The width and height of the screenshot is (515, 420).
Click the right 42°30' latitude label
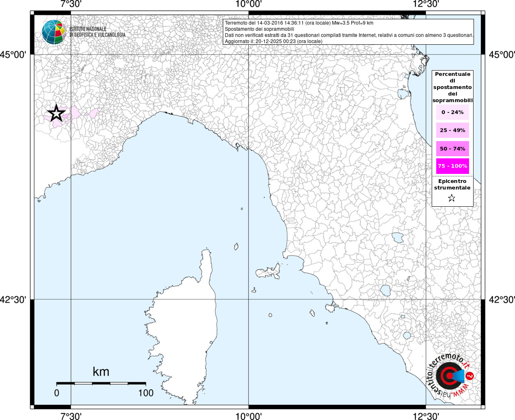coord(501,299)
